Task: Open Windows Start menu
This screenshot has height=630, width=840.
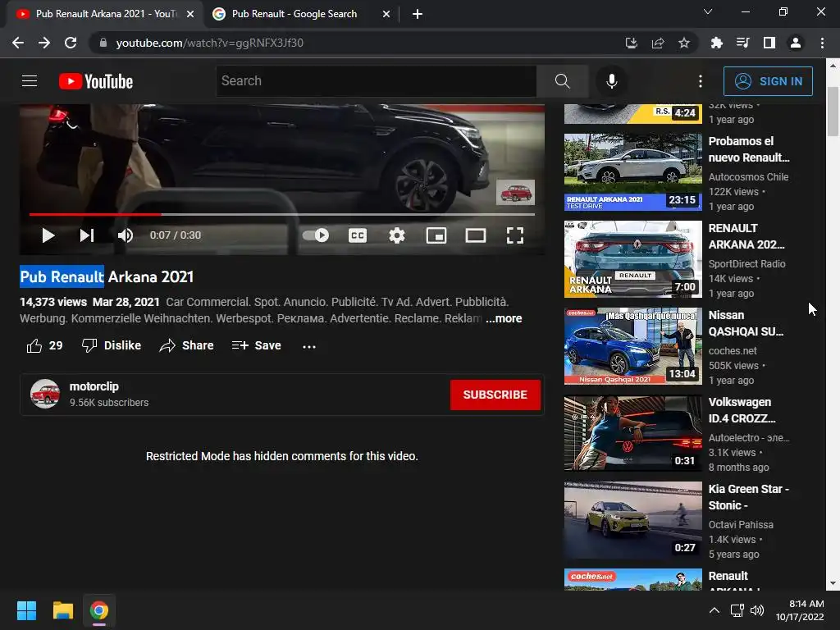Action: (x=26, y=610)
